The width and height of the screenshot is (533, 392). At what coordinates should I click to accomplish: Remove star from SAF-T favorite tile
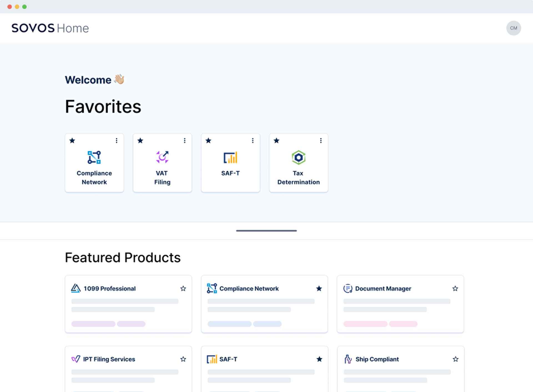pos(208,140)
